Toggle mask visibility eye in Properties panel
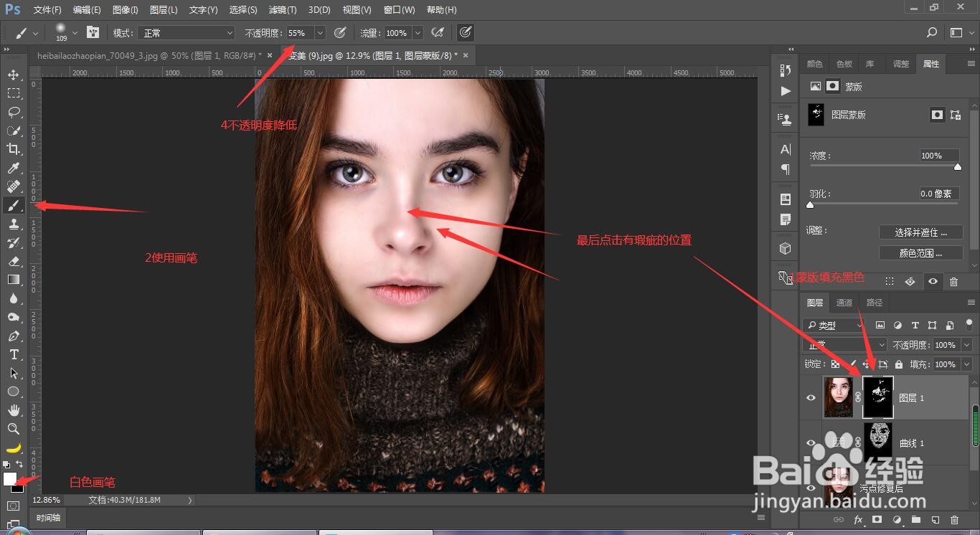The image size is (980, 535). coord(933,282)
